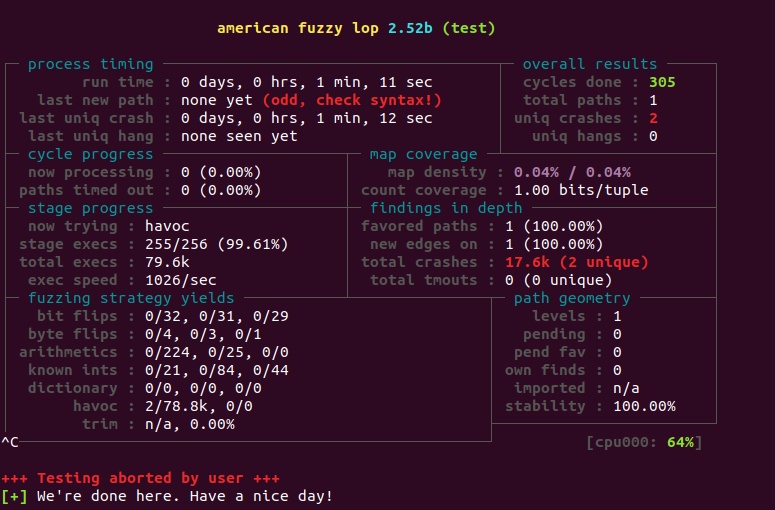The width and height of the screenshot is (775, 510).
Task: Click the red "(odd, check syntax!)" warning
Action: tap(351, 100)
